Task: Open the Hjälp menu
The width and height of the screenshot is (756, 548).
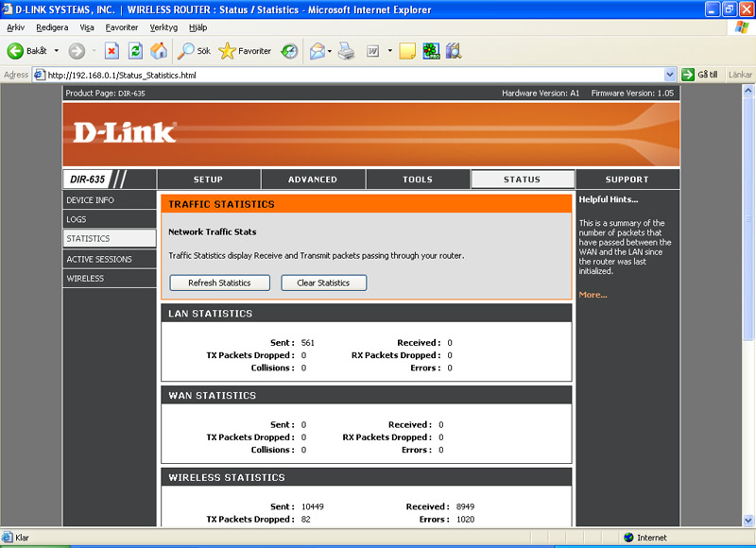Action: [x=198, y=27]
